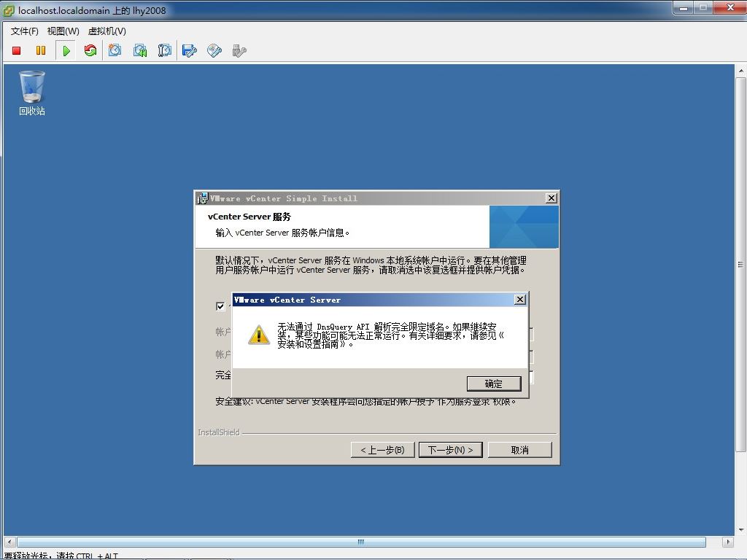Click the DnsQuery API warning message text
Screen dimensions: 747x560
(391, 335)
